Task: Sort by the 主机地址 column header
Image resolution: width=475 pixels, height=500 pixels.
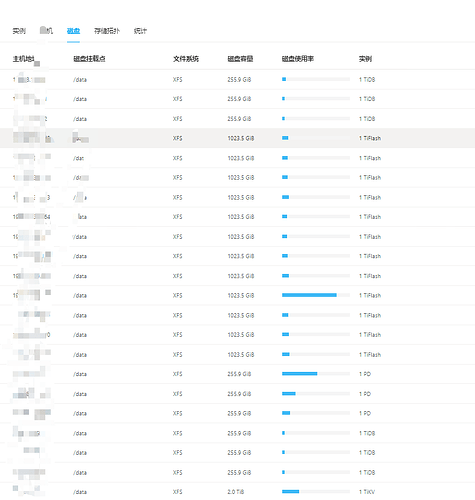Action: (25, 59)
